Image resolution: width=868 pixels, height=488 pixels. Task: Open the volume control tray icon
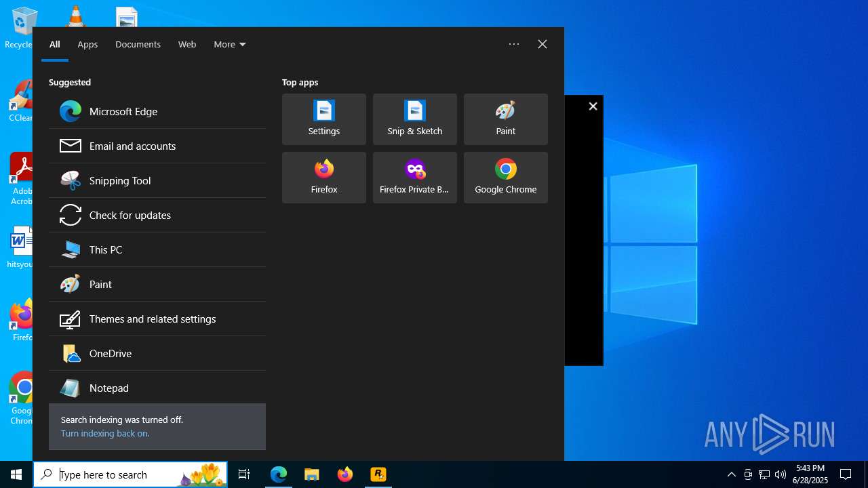coord(781,474)
